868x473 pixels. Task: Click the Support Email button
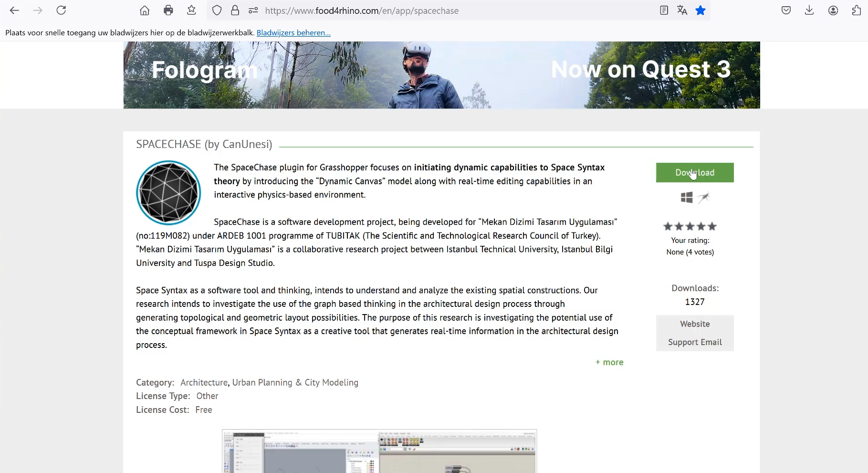(695, 342)
